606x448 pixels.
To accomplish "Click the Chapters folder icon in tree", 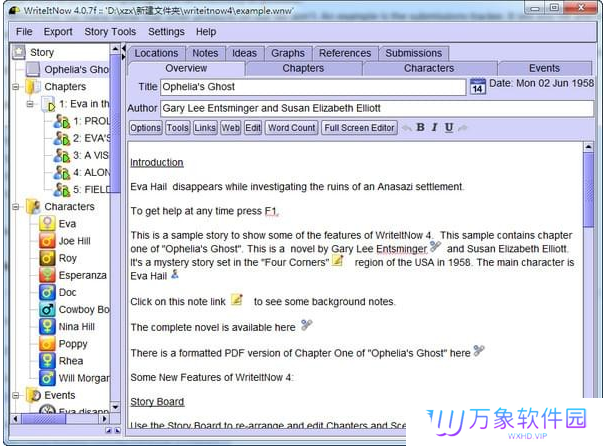I will tap(33, 87).
